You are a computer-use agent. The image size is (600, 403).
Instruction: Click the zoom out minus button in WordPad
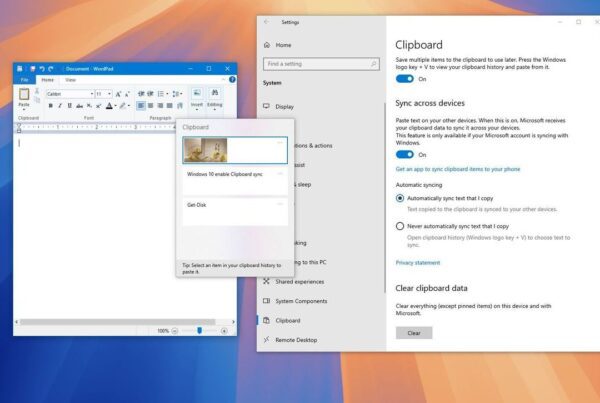174,331
